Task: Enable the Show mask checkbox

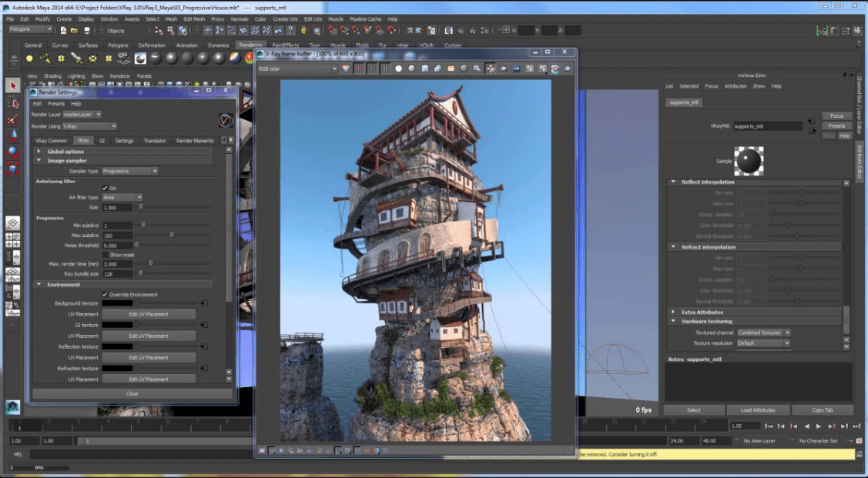Action: 105,255
